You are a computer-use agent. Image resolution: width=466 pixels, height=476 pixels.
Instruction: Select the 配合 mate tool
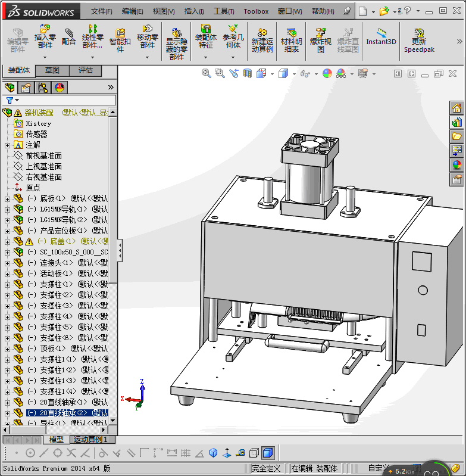pyautogui.click(x=68, y=37)
